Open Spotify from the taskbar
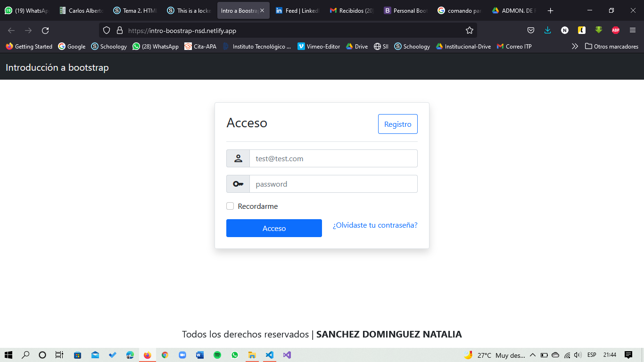The height and width of the screenshot is (362, 644). (x=217, y=355)
